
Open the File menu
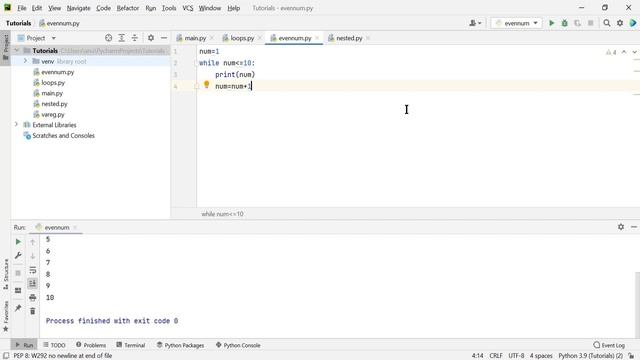22,8
